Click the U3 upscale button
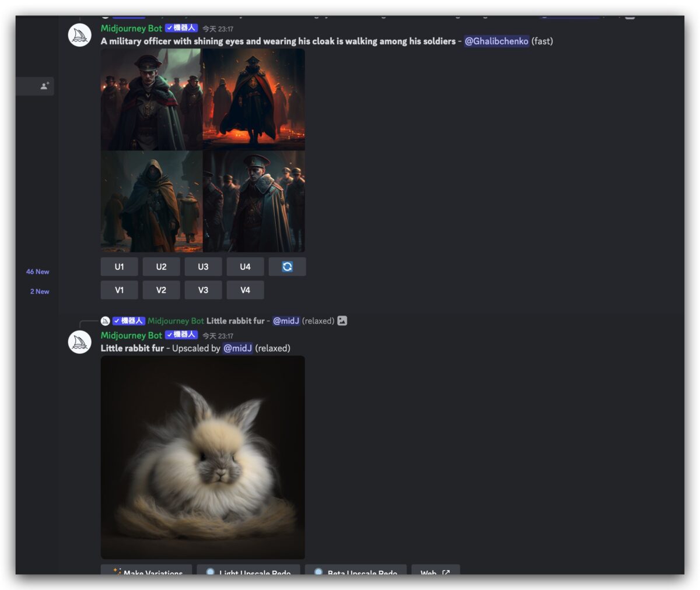This screenshot has height=590, width=700. click(x=203, y=266)
